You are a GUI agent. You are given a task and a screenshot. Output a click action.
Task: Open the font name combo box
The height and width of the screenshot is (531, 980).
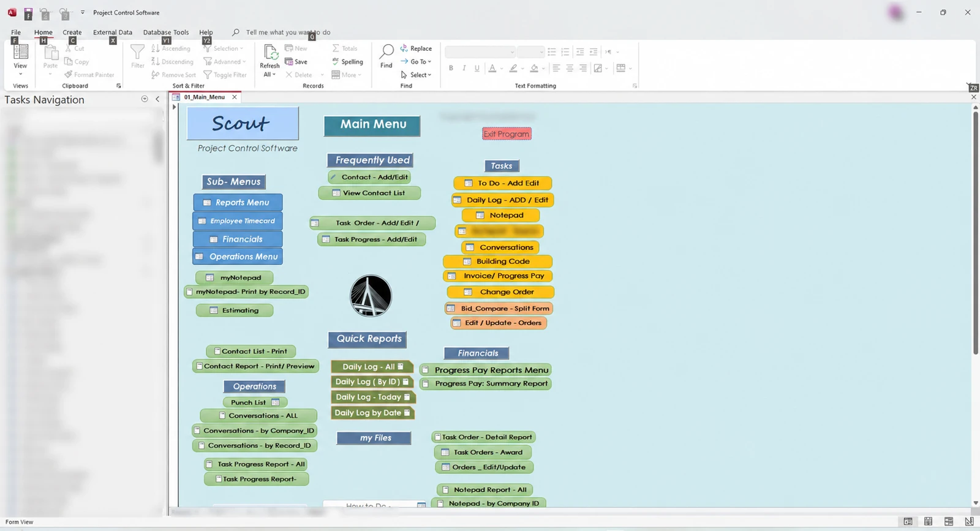tap(480, 52)
